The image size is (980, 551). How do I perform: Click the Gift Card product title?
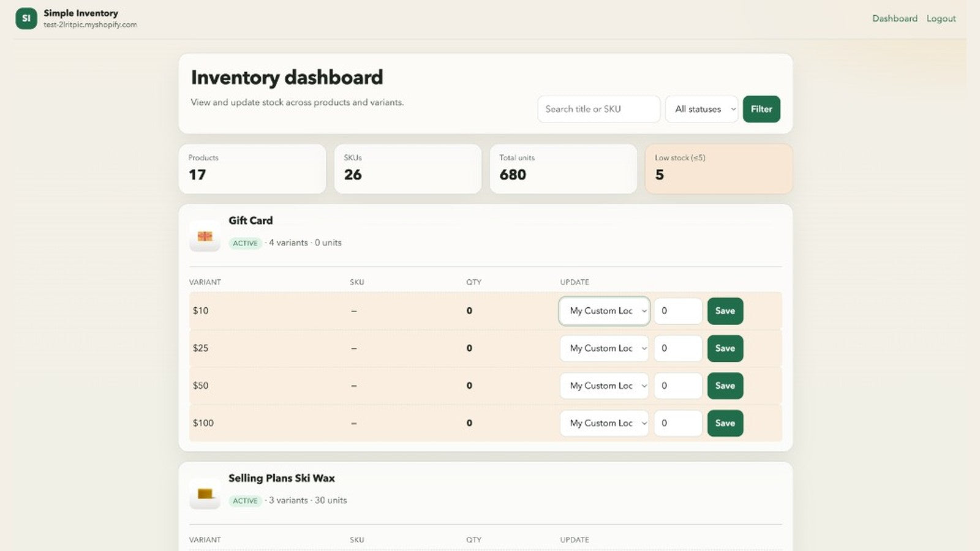click(x=251, y=220)
